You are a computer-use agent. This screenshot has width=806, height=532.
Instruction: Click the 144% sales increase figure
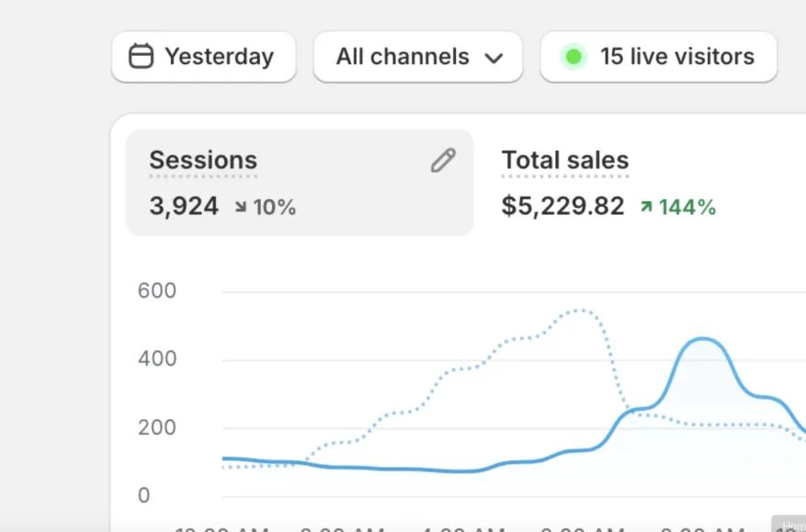(687, 208)
